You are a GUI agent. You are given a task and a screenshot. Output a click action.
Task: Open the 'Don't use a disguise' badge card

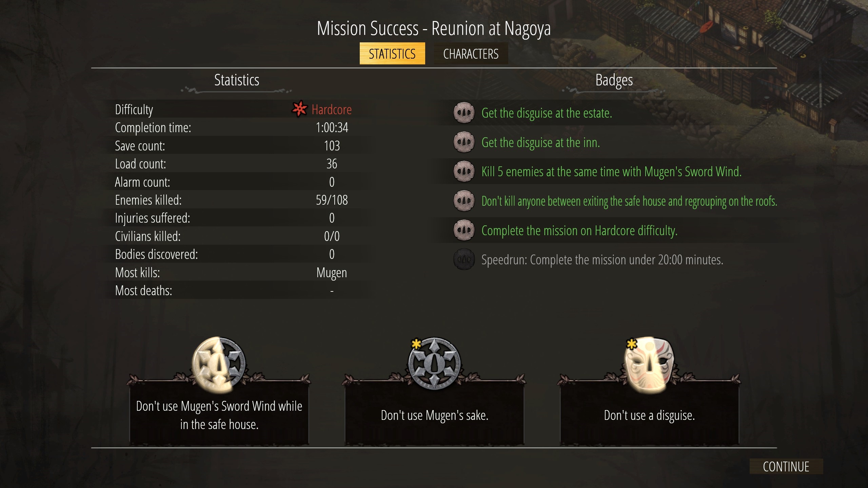pos(649,414)
